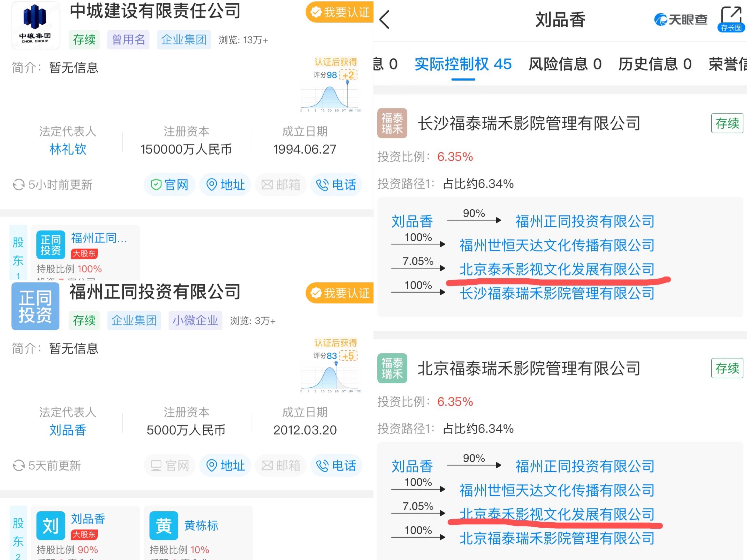Viewport: 747px width, 560px height.
Task: Open shareholder 刘品香 大股东 card
Action: point(85,533)
